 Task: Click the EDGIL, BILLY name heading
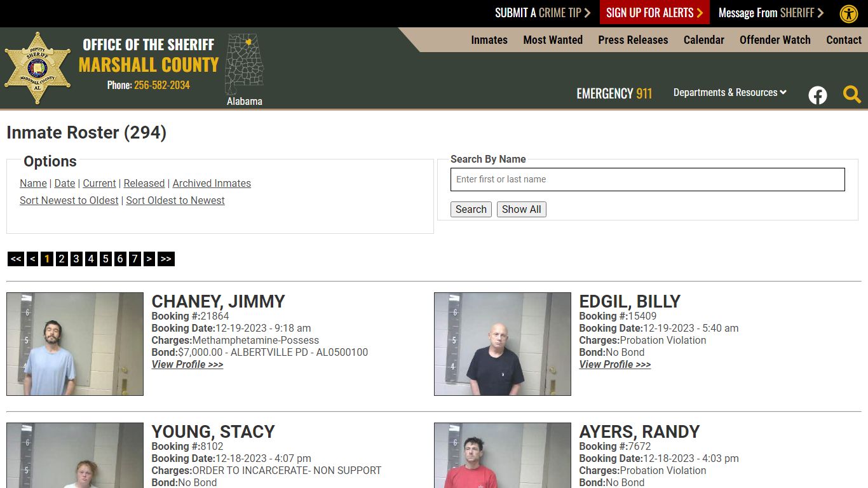point(630,301)
